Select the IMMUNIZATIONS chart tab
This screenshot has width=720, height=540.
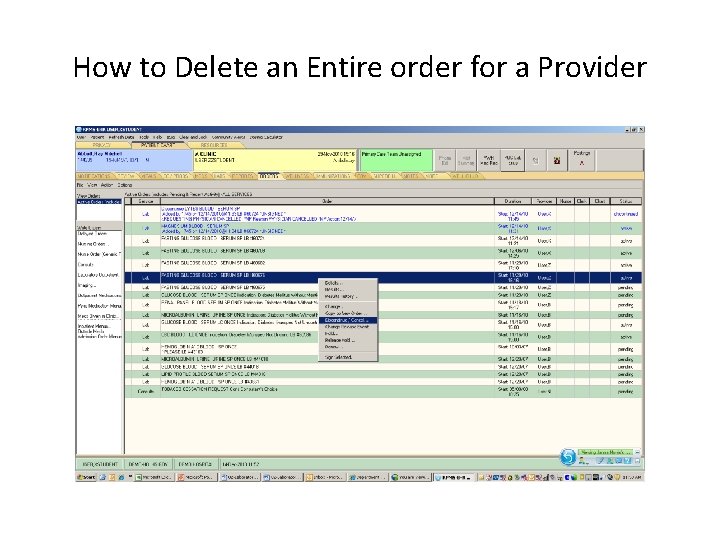click(x=333, y=176)
